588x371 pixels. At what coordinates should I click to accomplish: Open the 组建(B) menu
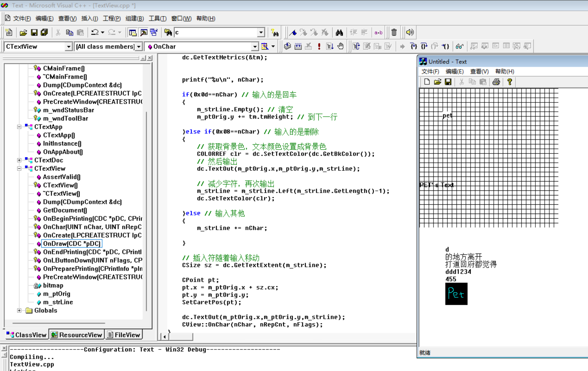[135, 19]
